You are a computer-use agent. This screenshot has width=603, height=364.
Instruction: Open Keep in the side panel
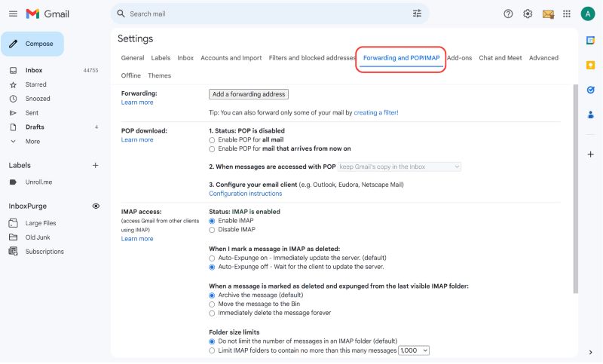pyautogui.click(x=591, y=65)
